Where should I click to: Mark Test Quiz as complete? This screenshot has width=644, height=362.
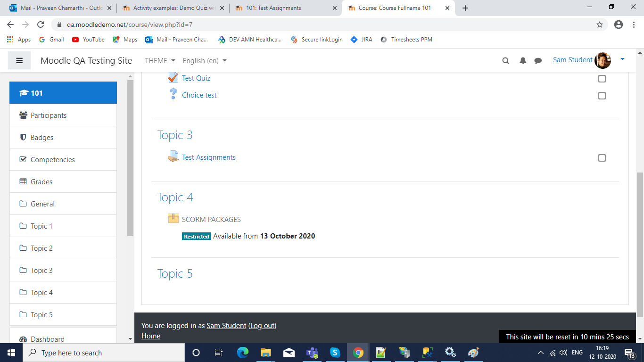pyautogui.click(x=602, y=79)
